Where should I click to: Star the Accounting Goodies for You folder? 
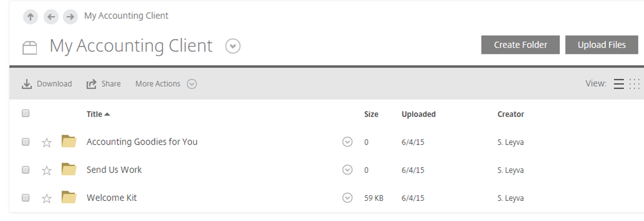pyautogui.click(x=47, y=143)
